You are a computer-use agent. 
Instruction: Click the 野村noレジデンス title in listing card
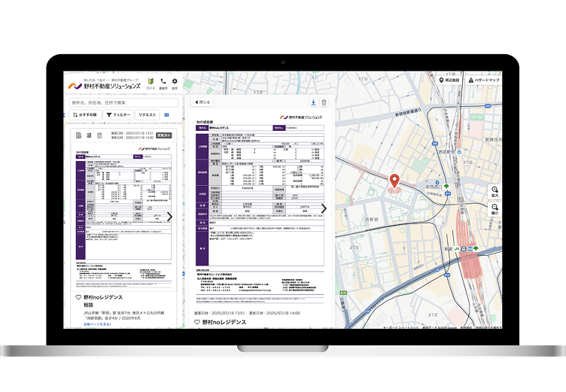[x=103, y=297]
